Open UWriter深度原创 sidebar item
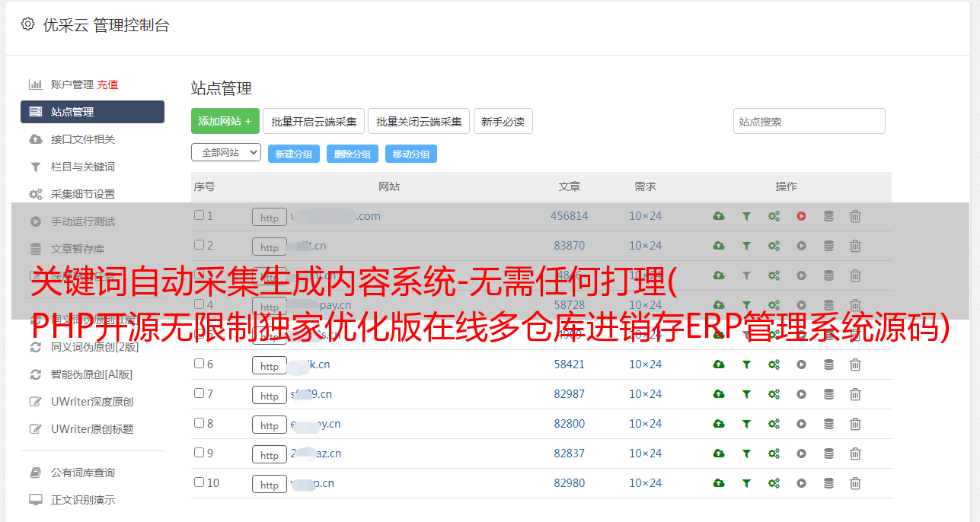The width and height of the screenshot is (980, 522). coord(92,402)
